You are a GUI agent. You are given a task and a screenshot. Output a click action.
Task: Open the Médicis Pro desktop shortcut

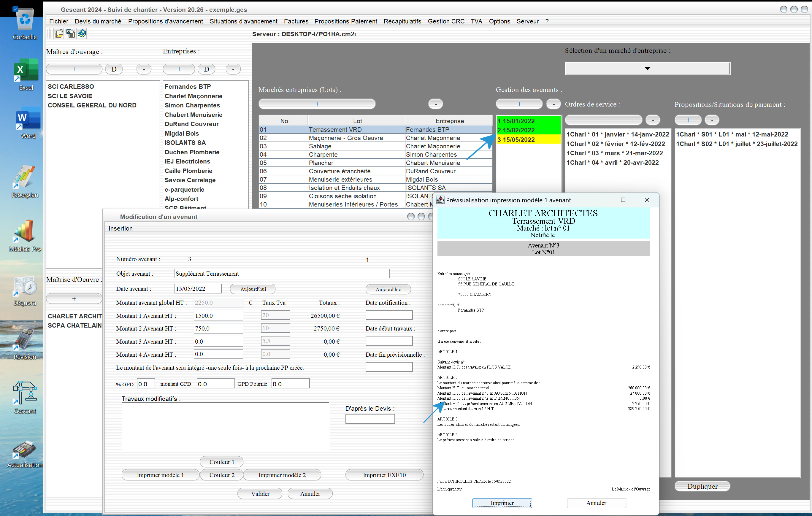pyautogui.click(x=25, y=236)
